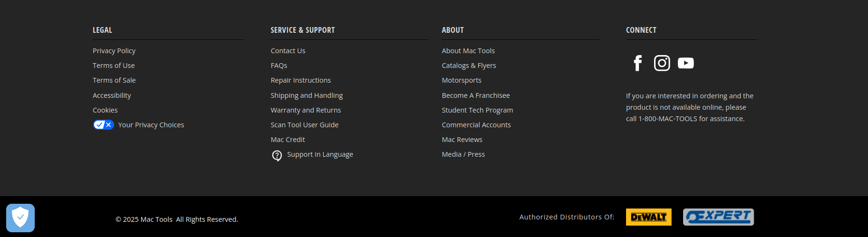This screenshot has height=237, width=868.
Task: Open the FAQs link
Action: click(279, 66)
